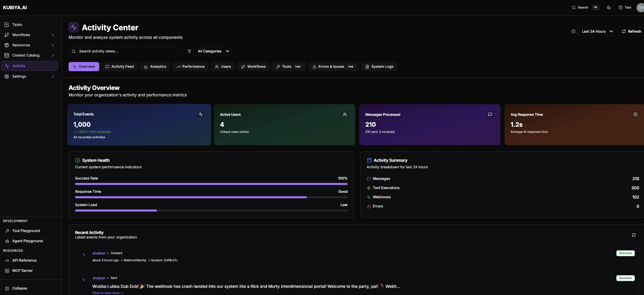644x295 pixels.
Task: Click the clock icon on Avg Response Time card
Action: pos(635,114)
